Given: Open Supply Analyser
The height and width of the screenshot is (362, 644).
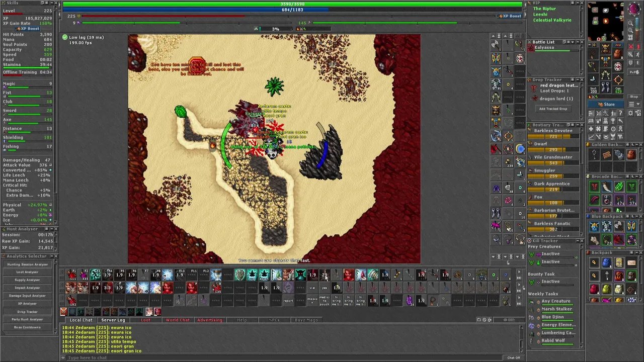Looking at the screenshot, I should 28,280.
